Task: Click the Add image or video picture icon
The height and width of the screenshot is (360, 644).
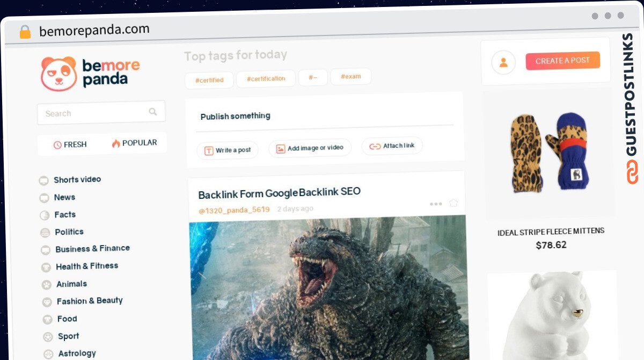Action: (280, 149)
